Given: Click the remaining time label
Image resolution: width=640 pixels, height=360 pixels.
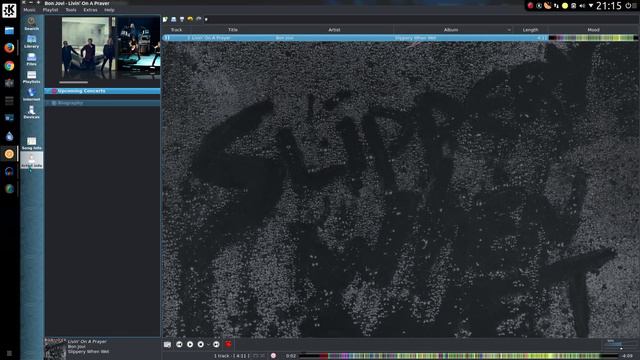Looking at the screenshot, I should point(628,356).
